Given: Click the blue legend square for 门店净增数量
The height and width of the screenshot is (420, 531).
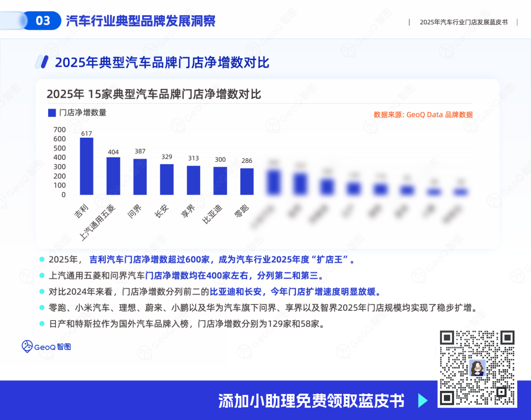Looking at the screenshot, I should pyautogui.click(x=52, y=113).
